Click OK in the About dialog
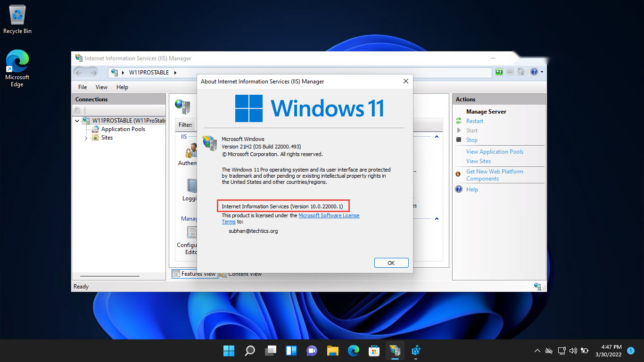 tap(391, 263)
